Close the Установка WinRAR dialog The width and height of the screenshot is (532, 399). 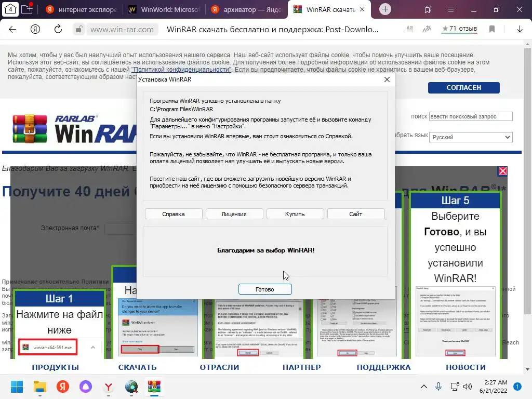tap(387, 79)
